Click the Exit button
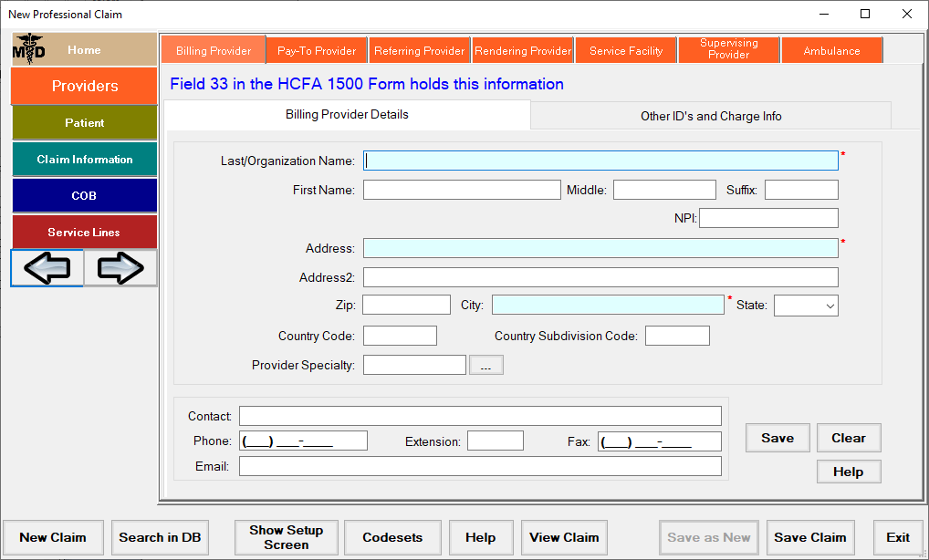Screen dimensions: 929x560 point(898,537)
